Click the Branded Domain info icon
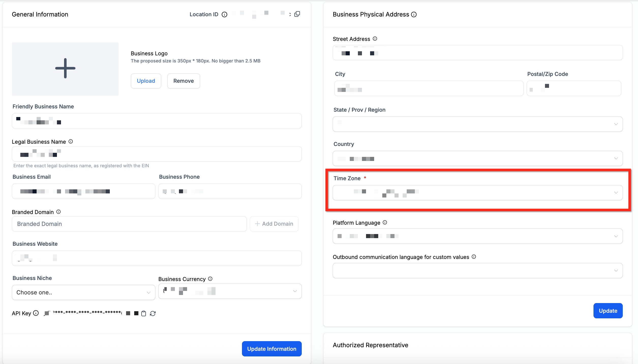Screen dimensions: 638x364 click(x=58, y=212)
